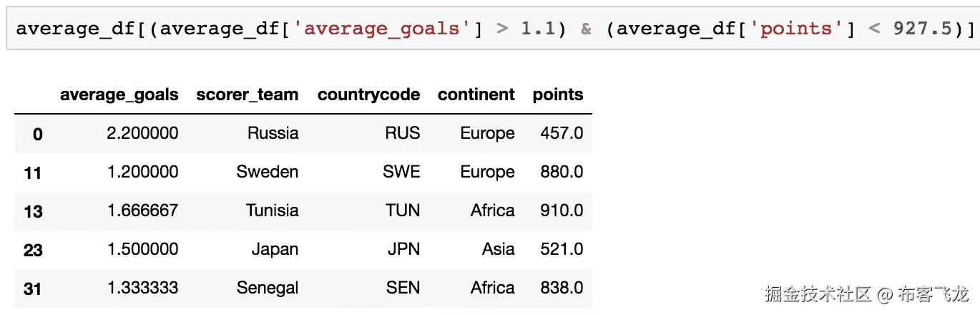Select the 2.200000 average goals value
Viewport: 980px width, 315px height.
(142, 133)
